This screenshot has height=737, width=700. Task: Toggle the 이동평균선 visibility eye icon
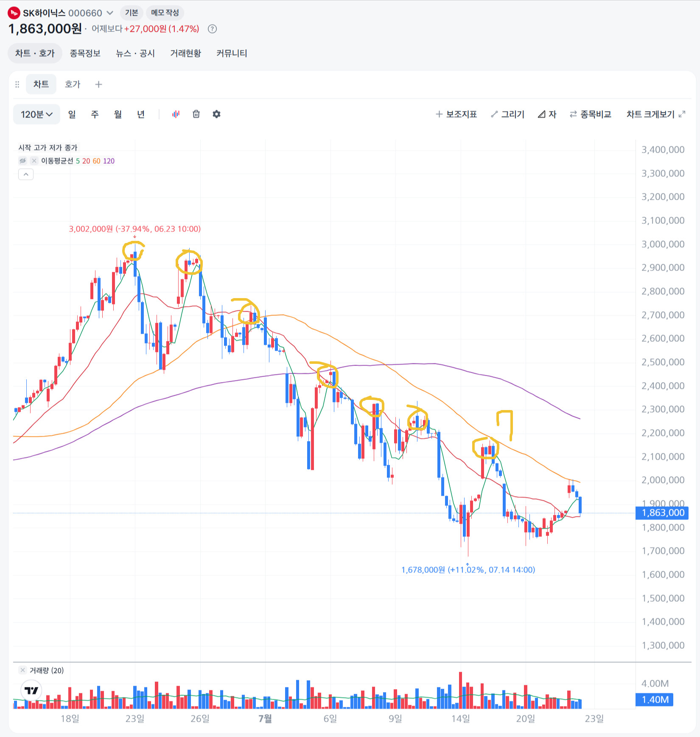(22, 161)
